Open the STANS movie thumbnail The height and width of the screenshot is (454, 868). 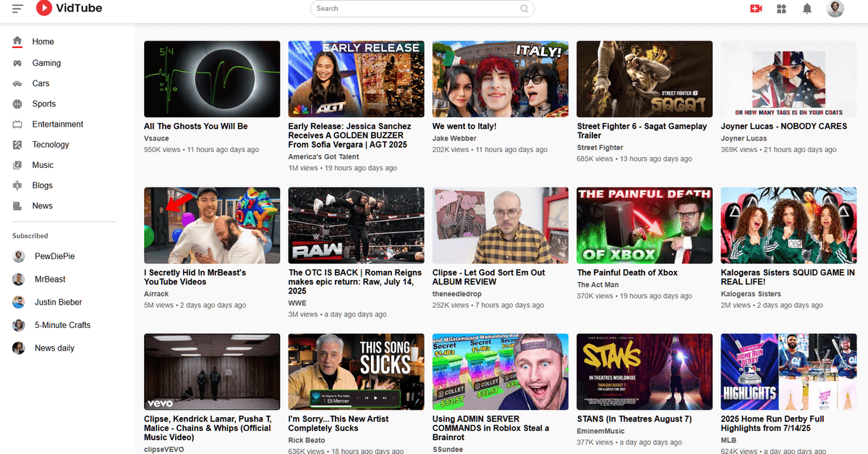click(644, 371)
